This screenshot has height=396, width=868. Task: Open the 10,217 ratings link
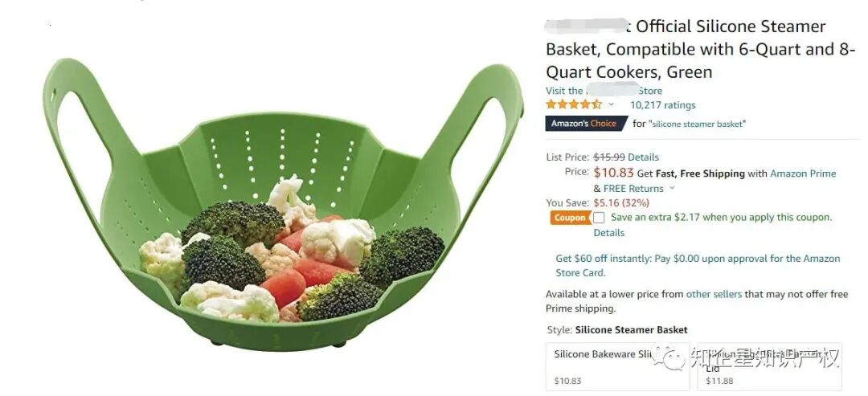662,105
